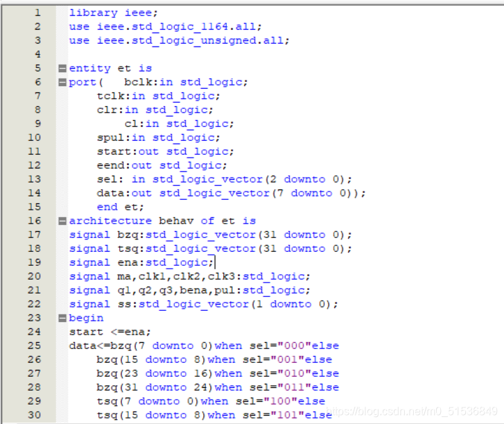
Task: Click 'tsq(15 downto 8)' on line 30
Action: click(152, 415)
